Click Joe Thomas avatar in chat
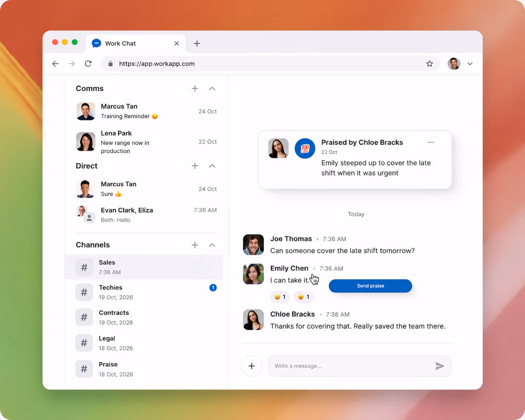The width and height of the screenshot is (525, 420). (x=253, y=245)
